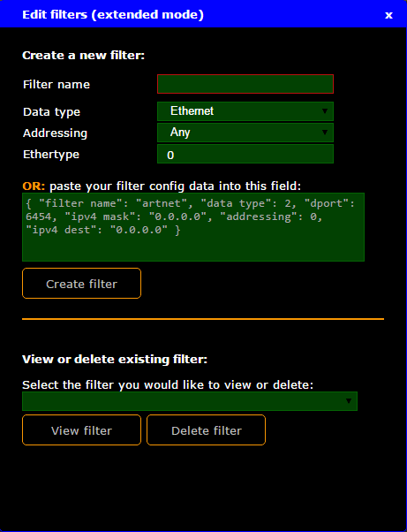Click the filter config data text area
Screen dimensions: 407x532
193,227
